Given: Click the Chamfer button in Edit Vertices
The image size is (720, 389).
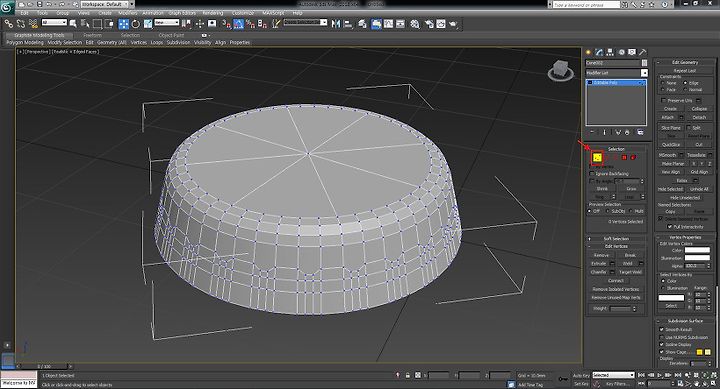Looking at the screenshot, I should 598,272.
